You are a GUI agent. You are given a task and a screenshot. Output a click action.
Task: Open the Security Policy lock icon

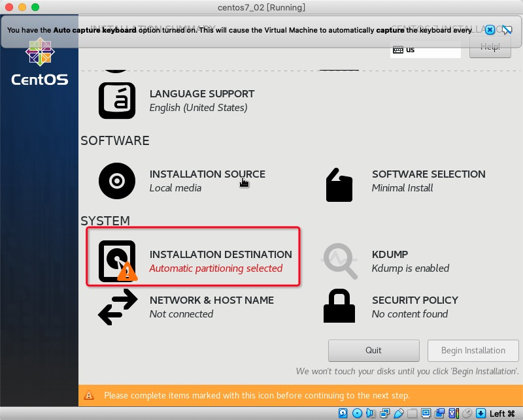pyautogui.click(x=339, y=306)
